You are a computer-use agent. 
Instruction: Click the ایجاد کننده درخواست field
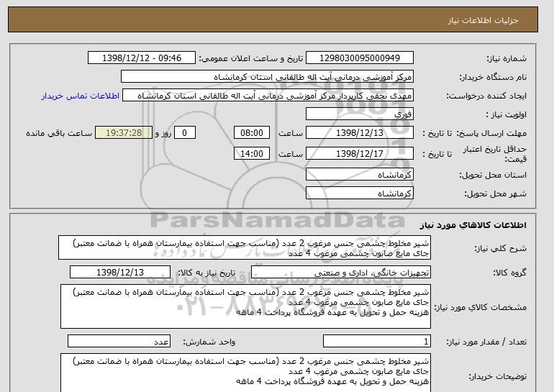pyautogui.click(x=268, y=96)
